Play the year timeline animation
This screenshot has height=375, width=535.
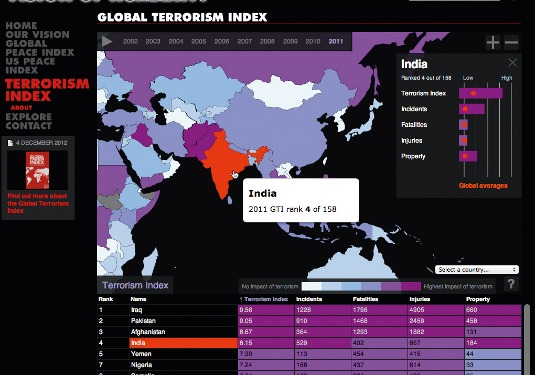pyautogui.click(x=107, y=41)
